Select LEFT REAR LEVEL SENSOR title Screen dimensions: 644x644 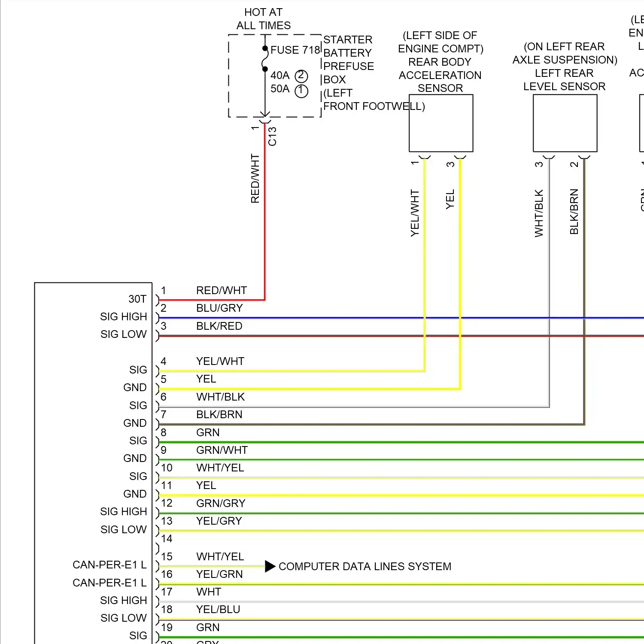[x=564, y=80]
